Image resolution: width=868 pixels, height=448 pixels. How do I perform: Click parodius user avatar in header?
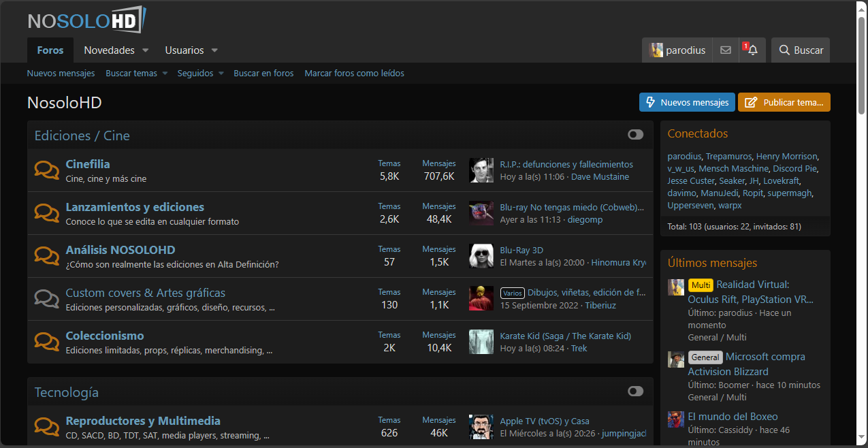pyautogui.click(x=656, y=50)
